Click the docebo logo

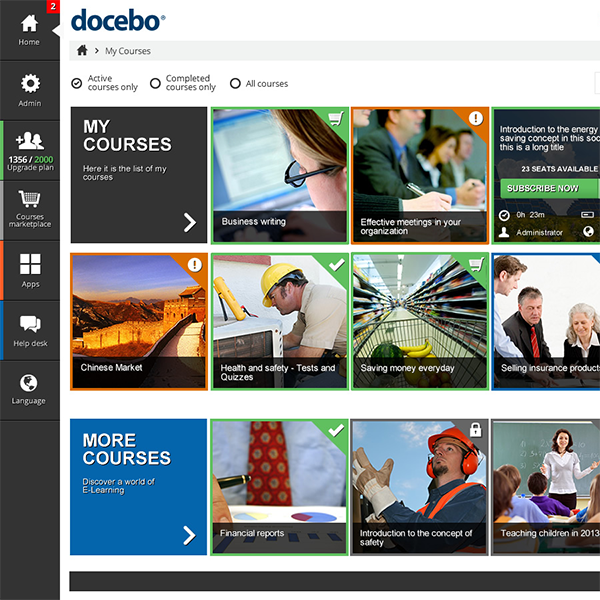pyautogui.click(x=118, y=19)
